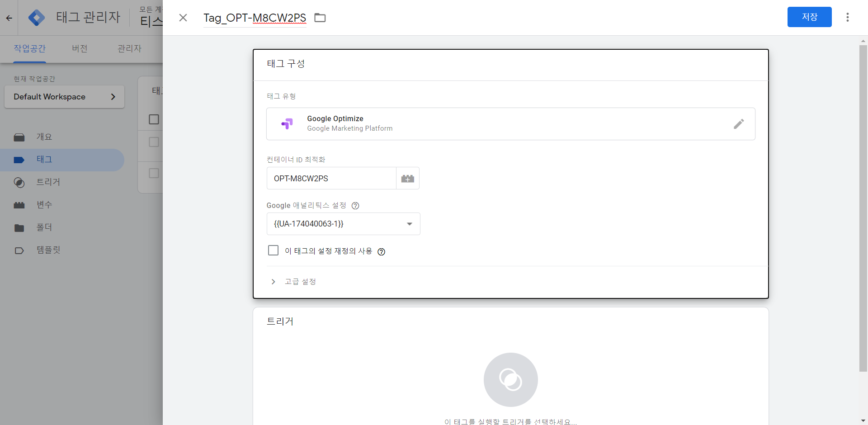Click the container ID input field
Viewport: 868px width, 425px height.
pos(331,179)
